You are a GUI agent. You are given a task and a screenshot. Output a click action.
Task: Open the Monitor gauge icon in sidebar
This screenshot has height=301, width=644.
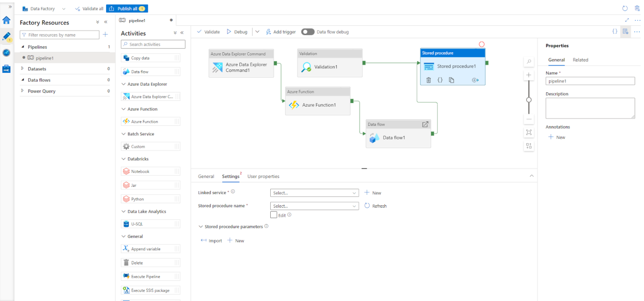coord(7,53)
